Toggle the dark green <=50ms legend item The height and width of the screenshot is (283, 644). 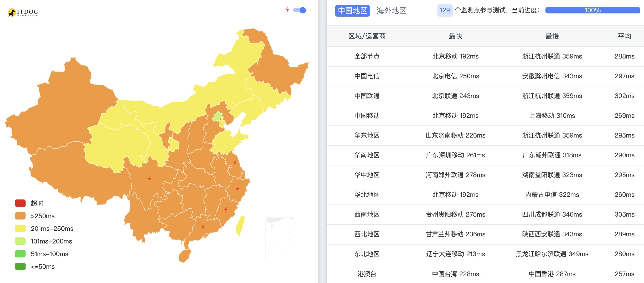(x=35, y=266)
